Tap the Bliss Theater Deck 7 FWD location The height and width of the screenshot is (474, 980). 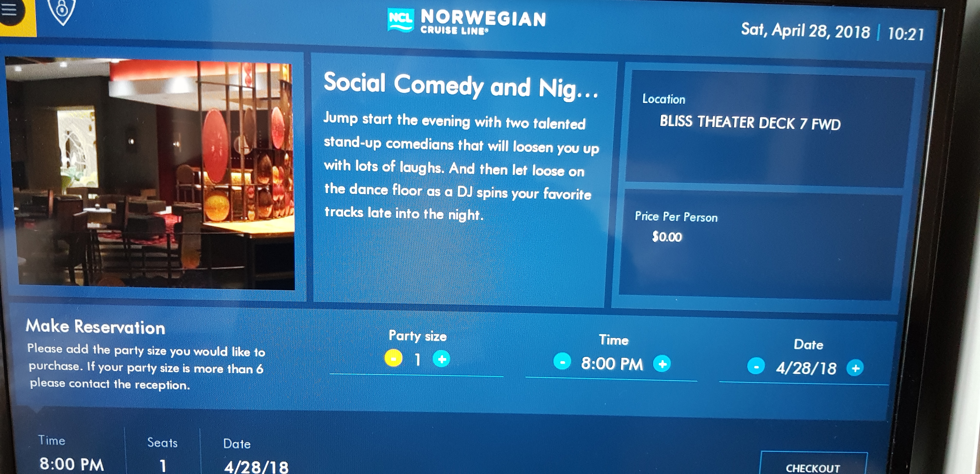[x=750, y=123]
